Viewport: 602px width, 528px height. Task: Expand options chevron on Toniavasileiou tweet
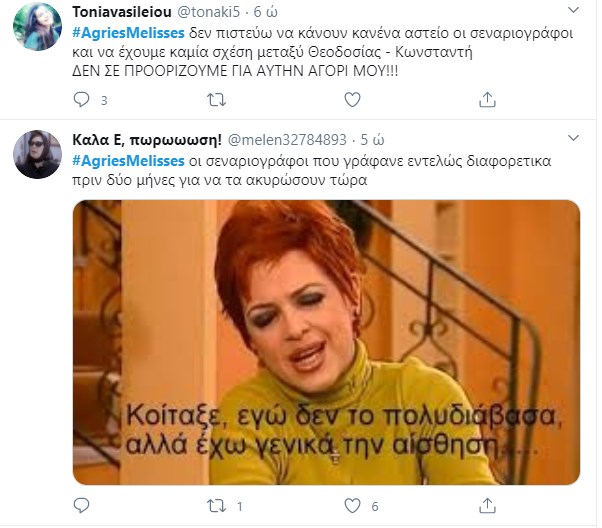pos(573,10)
